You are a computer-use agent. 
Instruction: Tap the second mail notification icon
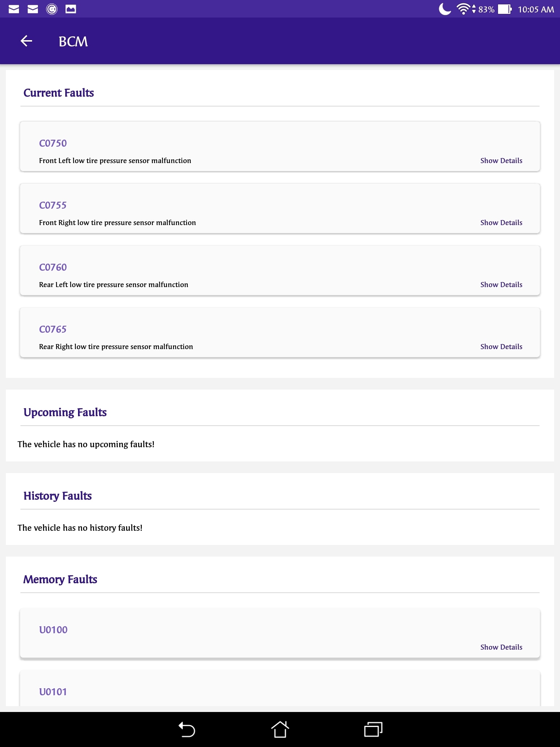click(33, 9)
